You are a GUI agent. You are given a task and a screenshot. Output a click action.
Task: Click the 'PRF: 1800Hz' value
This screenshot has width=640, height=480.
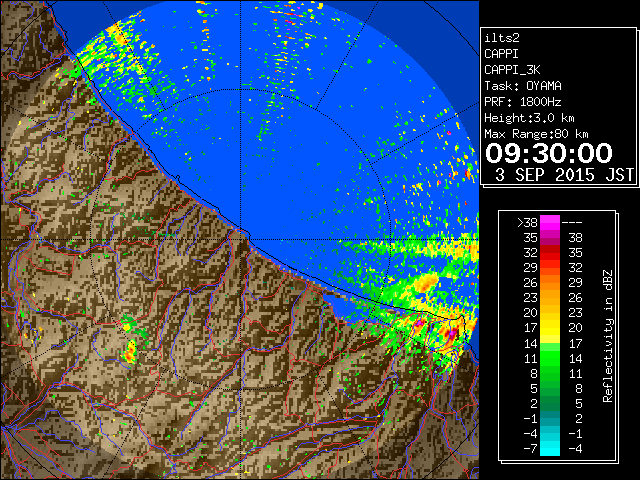click(523, 102)
